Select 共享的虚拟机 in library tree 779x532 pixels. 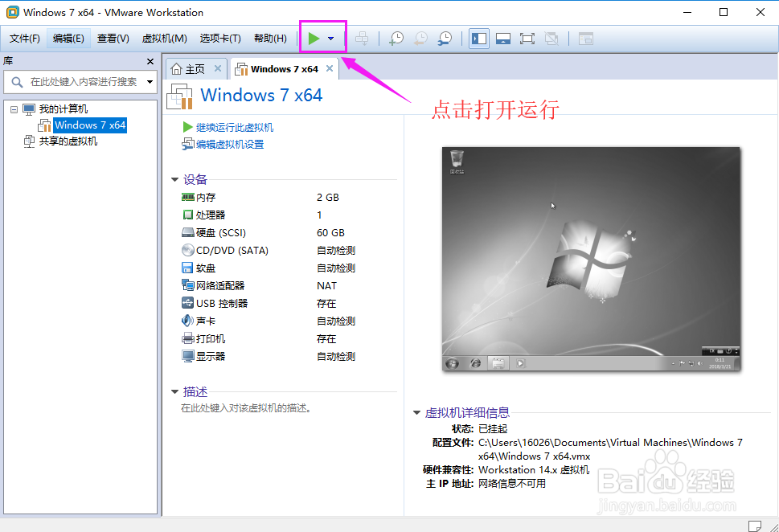tap(68, 141)
